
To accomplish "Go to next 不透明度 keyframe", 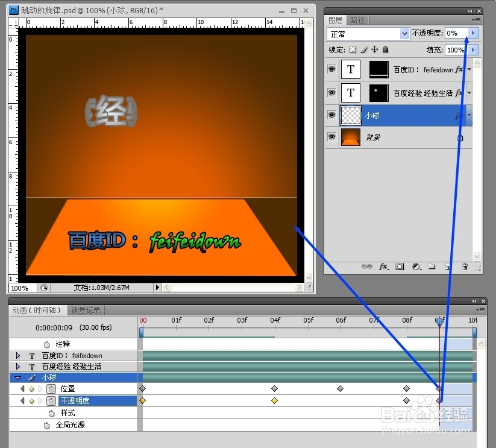I will click(x=40, y=401).
